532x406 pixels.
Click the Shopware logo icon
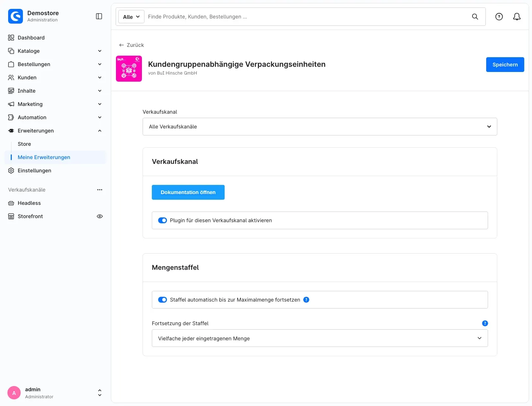16,16
